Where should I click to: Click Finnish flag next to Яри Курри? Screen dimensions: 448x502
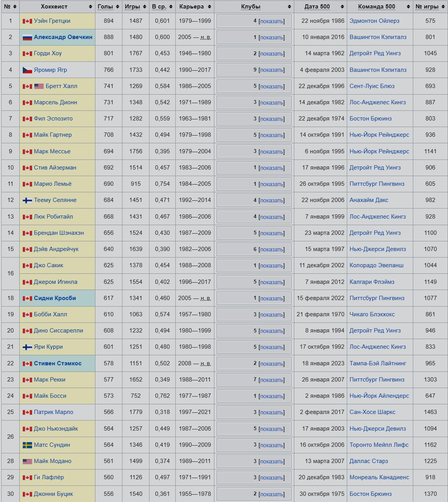27,347
